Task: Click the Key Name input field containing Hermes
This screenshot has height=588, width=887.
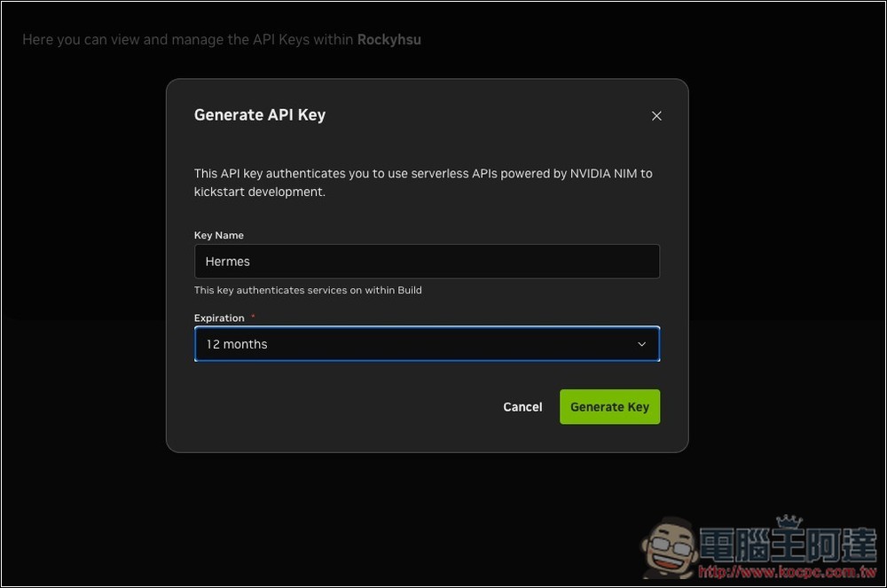Action: click(428, 262)
